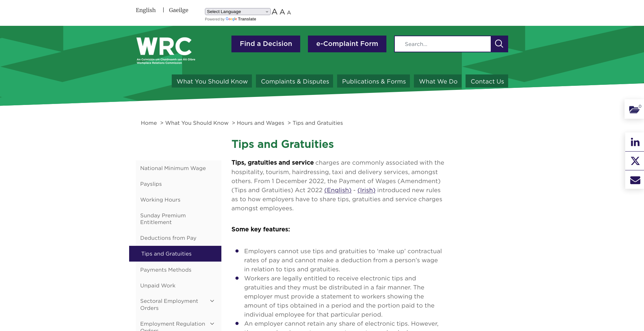Viewport: 644px width, 331px height.
Task: Open What You Should Know menu
Action: pos(212,81)
